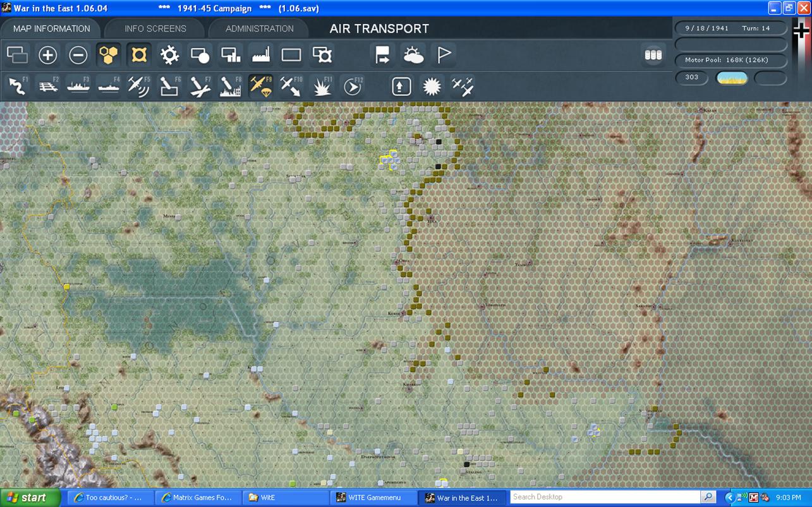Toggle the highlighted yellow unit-frame button
812x507 pixels.
click(x=139, y=56)
